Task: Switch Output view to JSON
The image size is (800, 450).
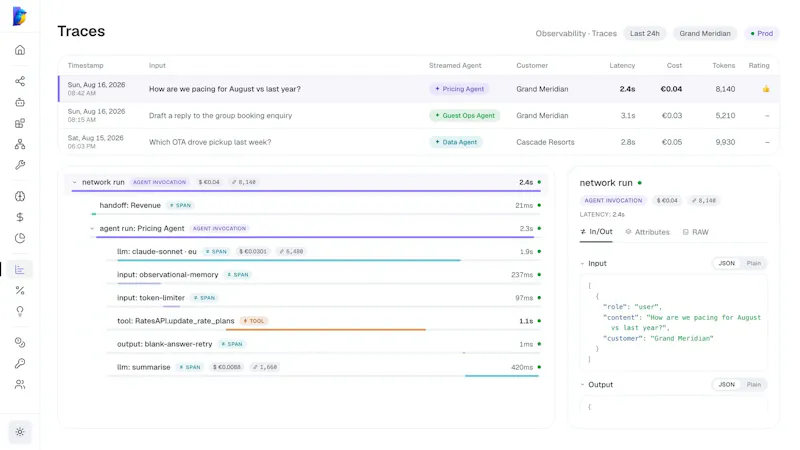Action: [727, 385]
